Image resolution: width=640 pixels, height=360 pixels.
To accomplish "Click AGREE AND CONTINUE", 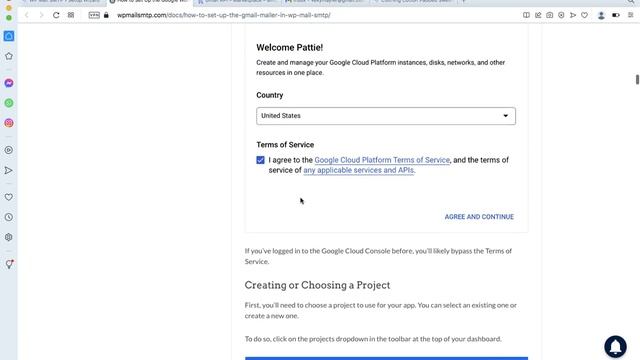I will click(x=479, y=217).
